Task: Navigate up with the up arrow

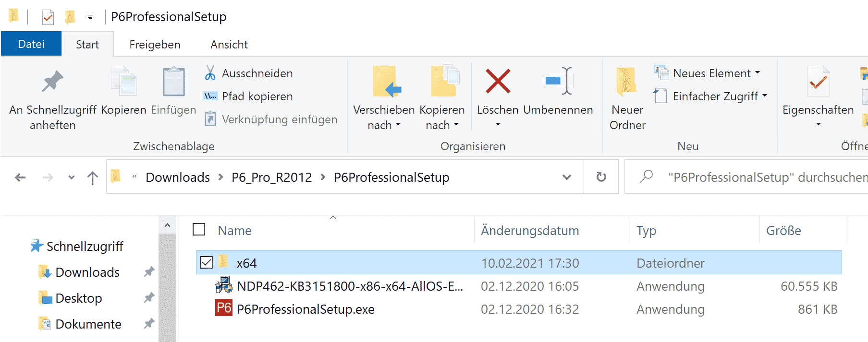Action: (x=93, y=177)
